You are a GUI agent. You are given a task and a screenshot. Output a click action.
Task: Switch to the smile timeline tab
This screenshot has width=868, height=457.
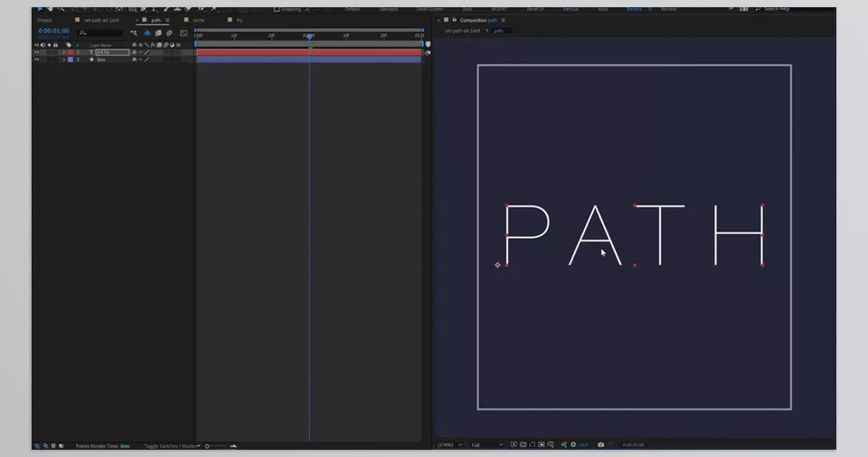pos(199,20)
